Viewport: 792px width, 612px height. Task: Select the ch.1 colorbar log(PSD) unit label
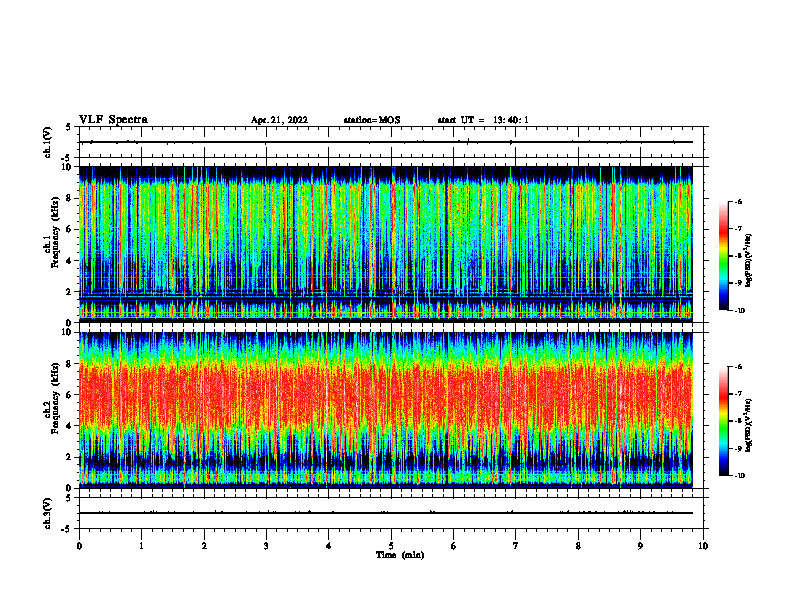tap(749, 261)
